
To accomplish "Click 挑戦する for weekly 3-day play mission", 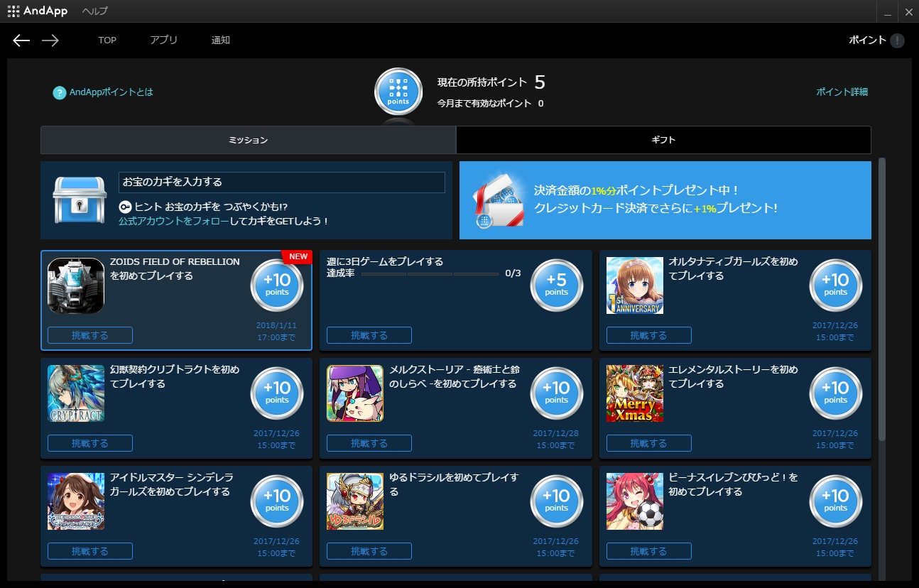I will click(x=369, y=335).
